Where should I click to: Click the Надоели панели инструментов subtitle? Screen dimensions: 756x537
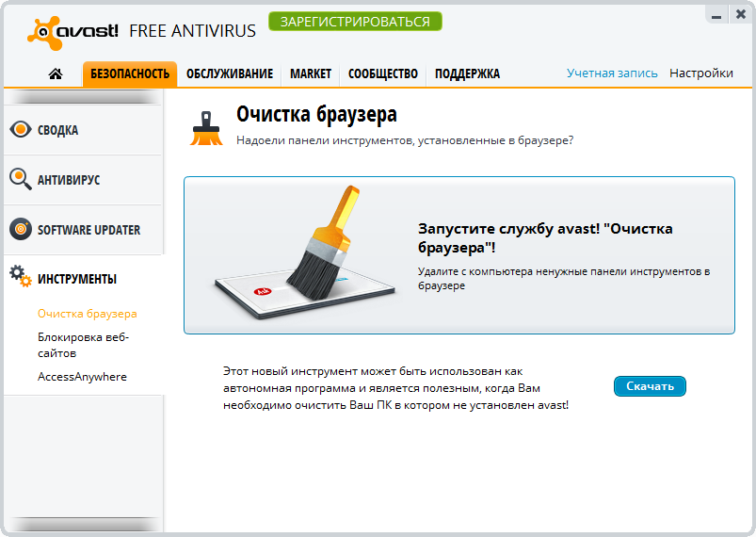coord(405,140)
